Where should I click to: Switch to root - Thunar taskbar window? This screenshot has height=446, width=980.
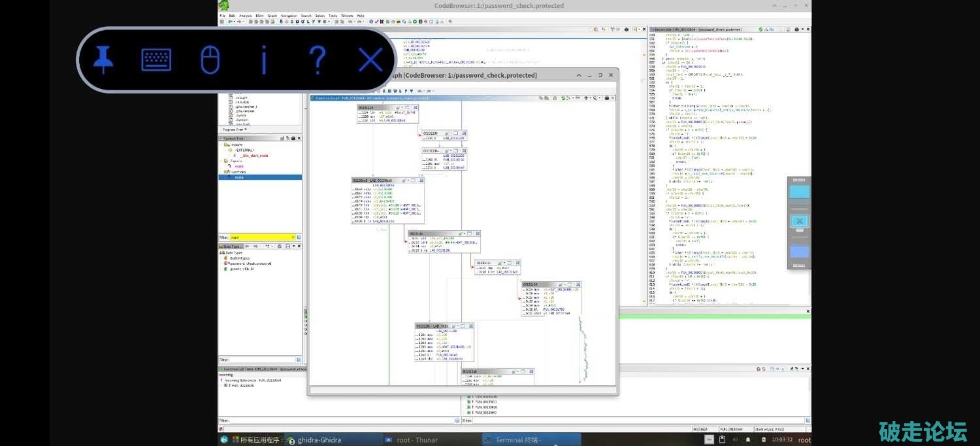(417, 439)
